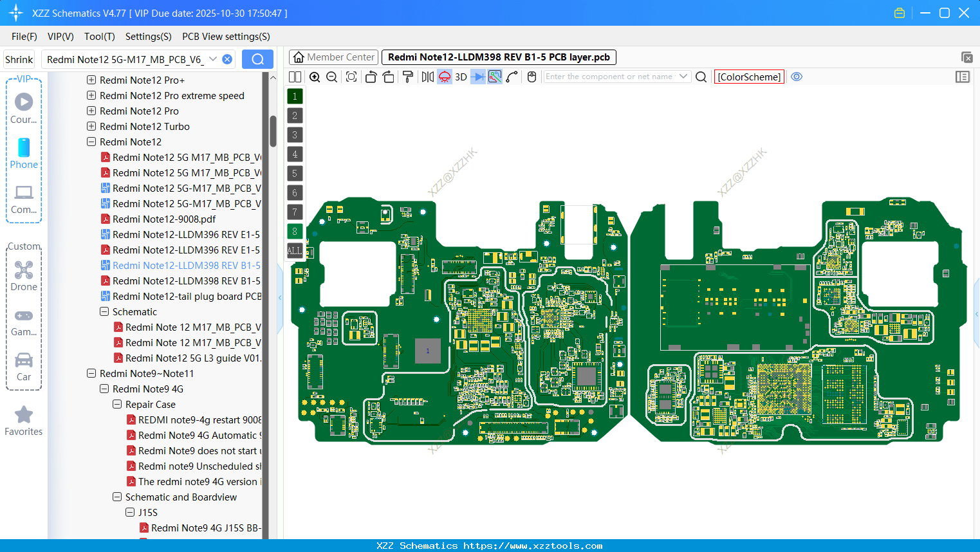Select the paint roller coloring tool
980x552 pixels.
pyautogui.click(x=407, y=77)
